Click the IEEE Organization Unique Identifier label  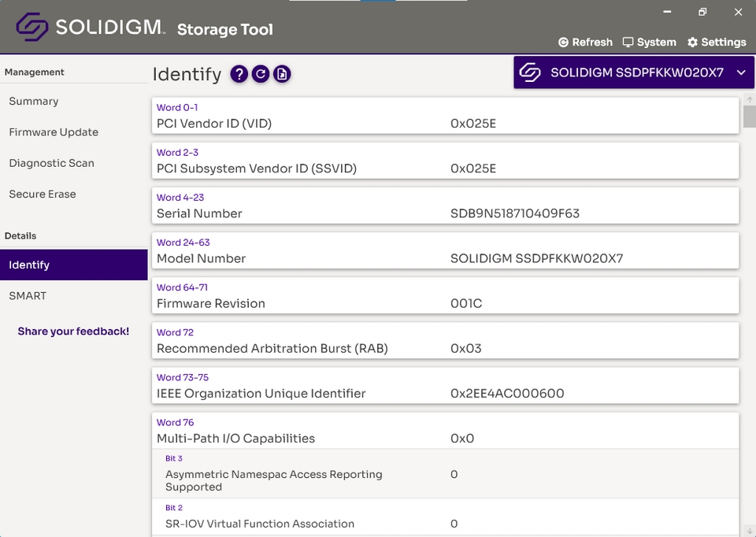tap(261, 394)
